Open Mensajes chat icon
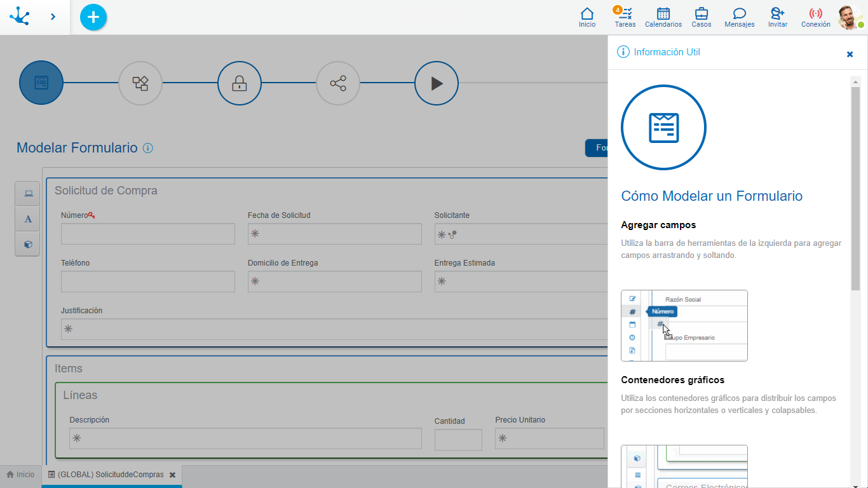The height and width of the screenshot is (488, 868). tap(739, 17)
